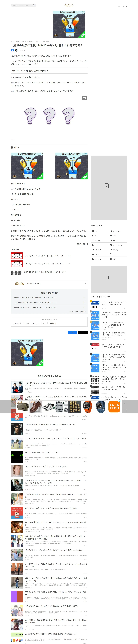This screenshot has height=644, width=138.
Task: Expand DO-GEN の記事をもっとみる chevron
Action: (x=85, y=283)
